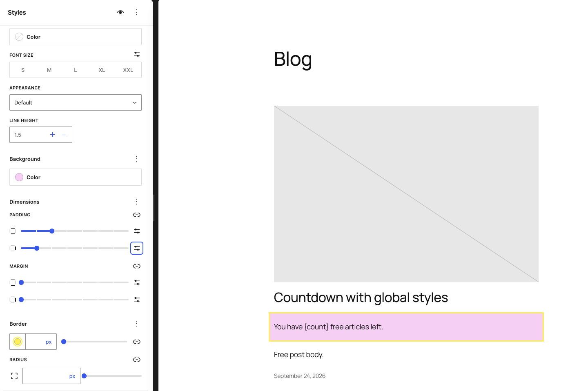This screenshot has height=391, width=588.
Task: Select font size L
Action: [x=76, y=70]
